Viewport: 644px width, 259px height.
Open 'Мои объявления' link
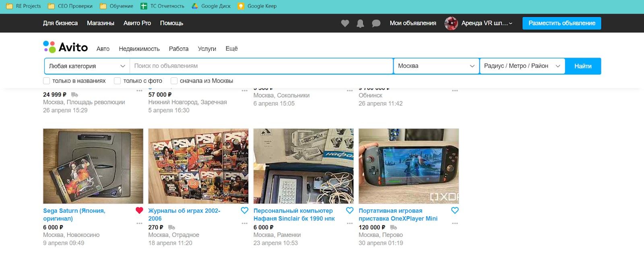coord(413,23)
